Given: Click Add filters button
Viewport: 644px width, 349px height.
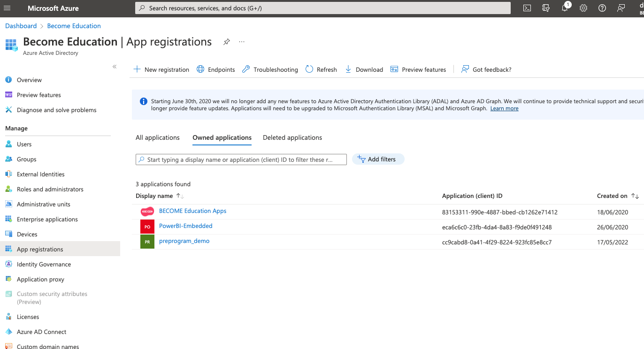Looking at the screenshot, I should (378, 159).
